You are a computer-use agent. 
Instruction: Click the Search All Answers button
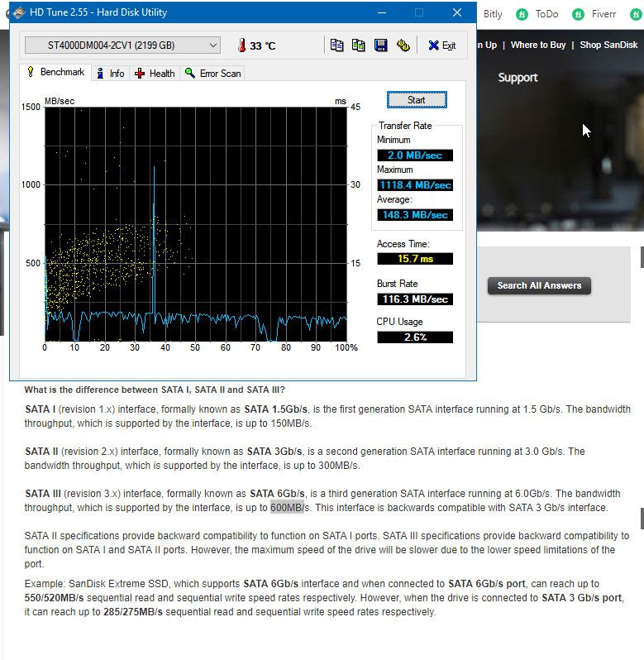[539, 285]
